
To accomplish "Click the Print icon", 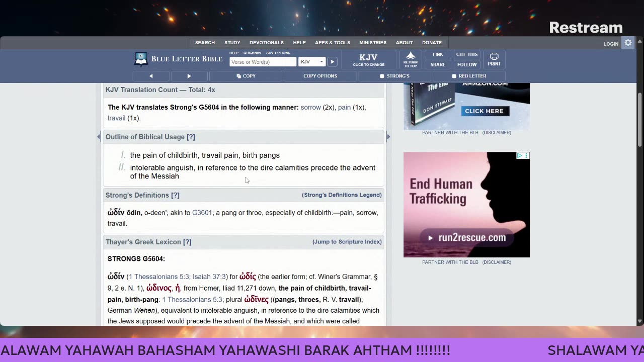I will click(494, 60).
